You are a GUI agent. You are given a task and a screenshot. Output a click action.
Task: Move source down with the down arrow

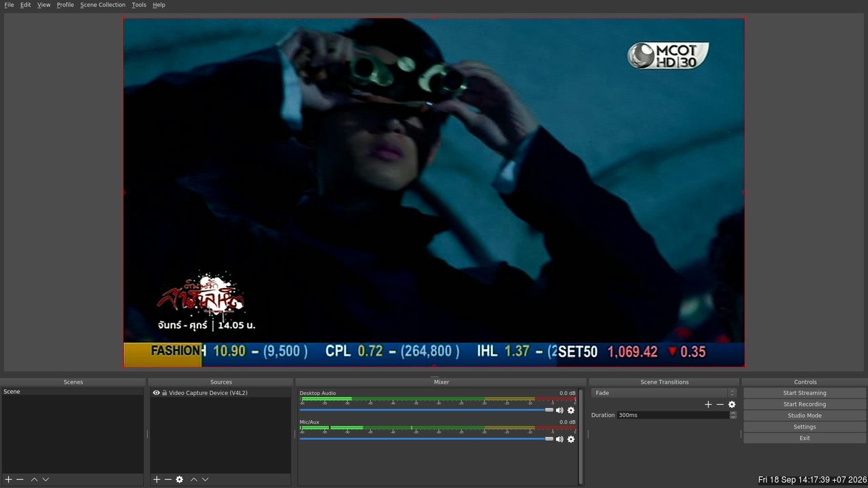tap(205, 479)
